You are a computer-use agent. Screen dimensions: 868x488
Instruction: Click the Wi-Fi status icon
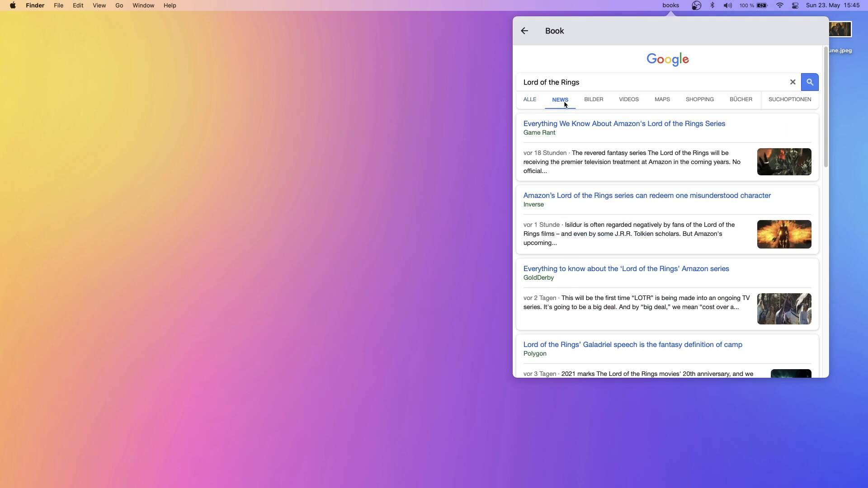(780, 5)
